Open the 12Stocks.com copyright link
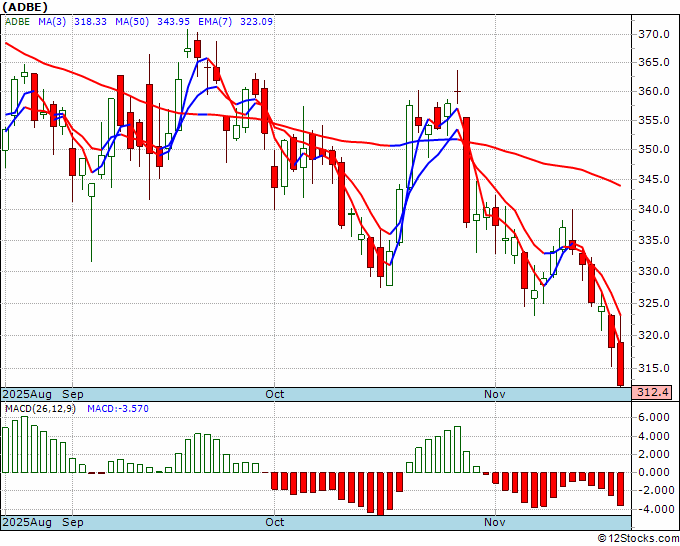 tap(638, 538)
